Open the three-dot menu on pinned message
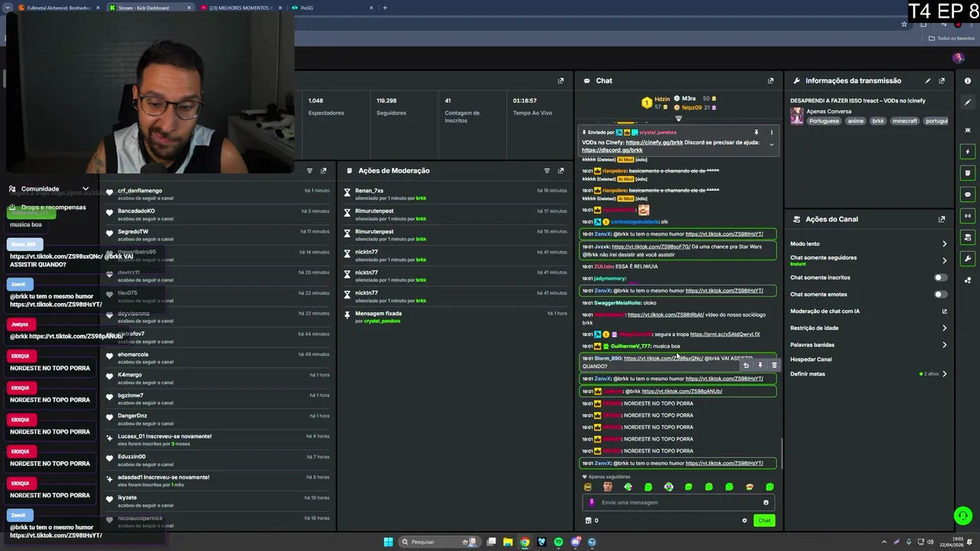 771,132
